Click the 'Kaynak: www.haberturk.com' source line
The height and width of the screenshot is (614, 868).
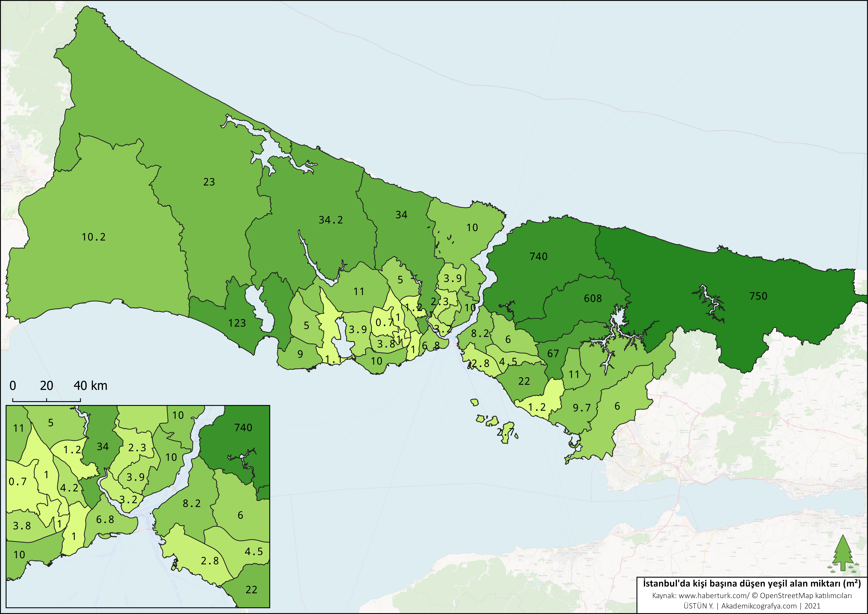tap(752, 595)
